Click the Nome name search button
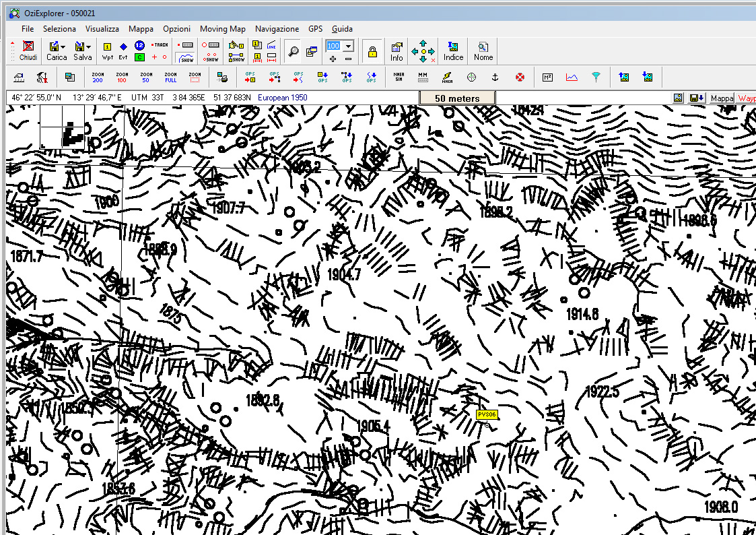This screenshot has height=535, width=756. (x=483, y=51)
